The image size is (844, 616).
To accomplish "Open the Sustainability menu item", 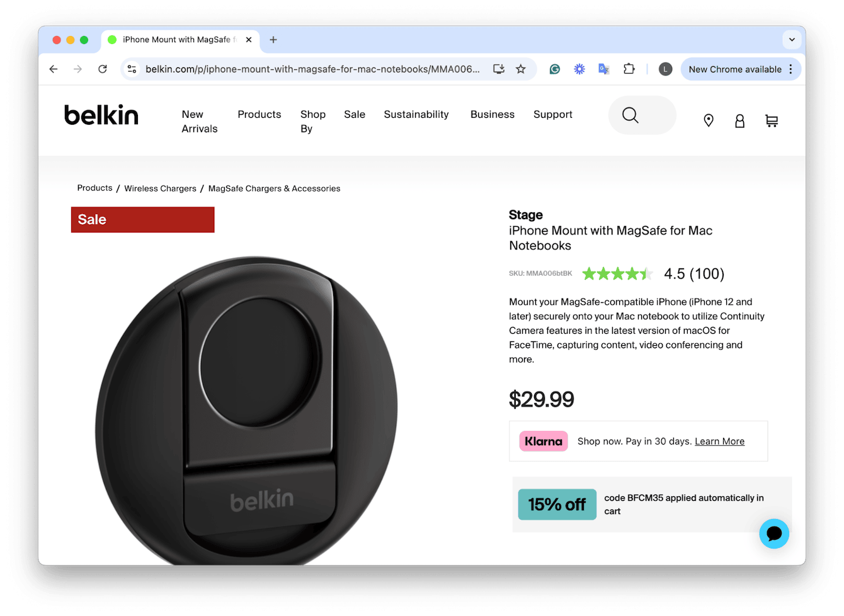I will (416, 115).
